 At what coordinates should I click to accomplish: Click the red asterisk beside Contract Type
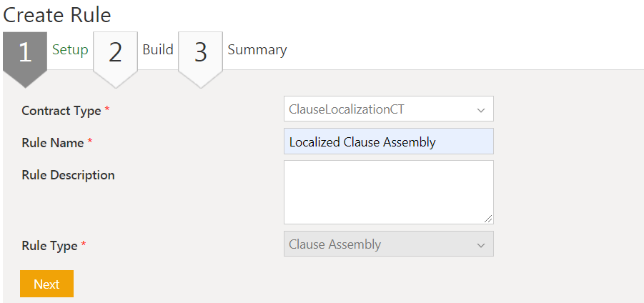pyautogui.click(x=107, y=110)
